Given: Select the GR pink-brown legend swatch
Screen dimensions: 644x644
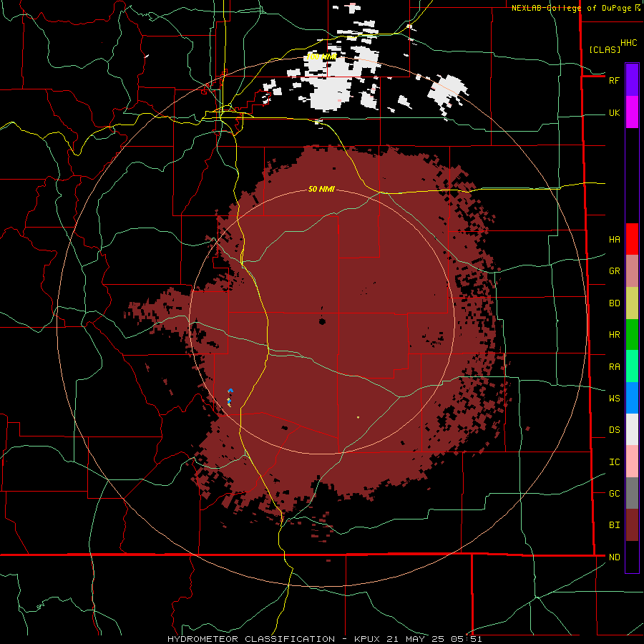Looking at the screenshot, I should [x=632, y=271].
